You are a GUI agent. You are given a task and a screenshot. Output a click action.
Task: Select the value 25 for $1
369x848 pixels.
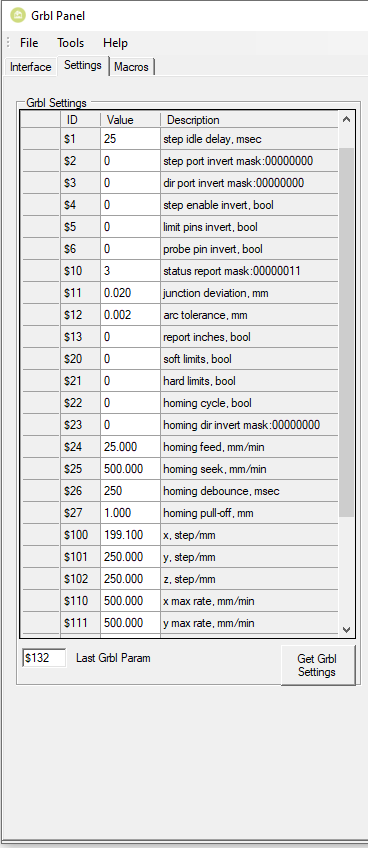coord(130,139)
